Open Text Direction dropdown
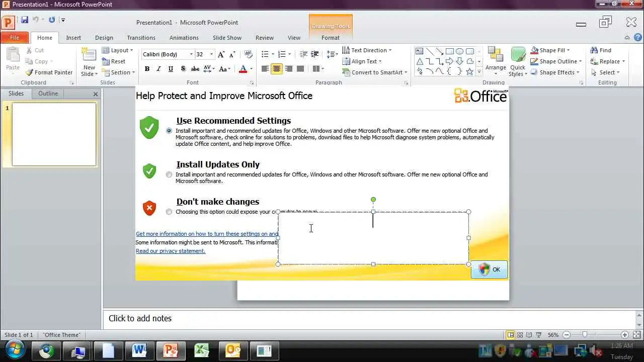The height and width of the screenshot is (362, 644). pos(367,50)
